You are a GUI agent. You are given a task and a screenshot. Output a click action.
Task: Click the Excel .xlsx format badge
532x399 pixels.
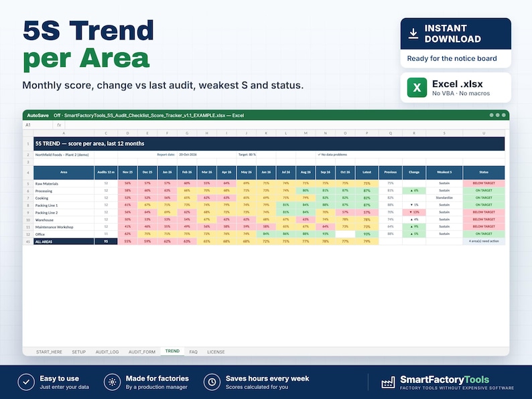tap(456, 88)
